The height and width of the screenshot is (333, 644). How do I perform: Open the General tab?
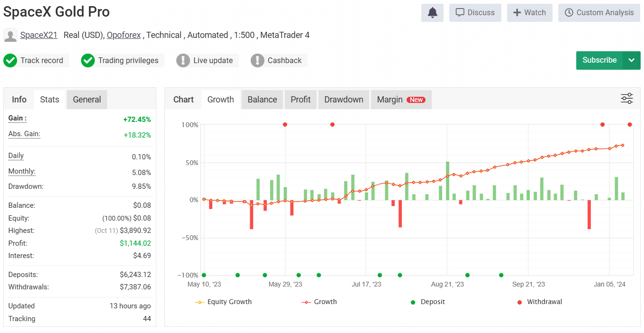[87, 100]
